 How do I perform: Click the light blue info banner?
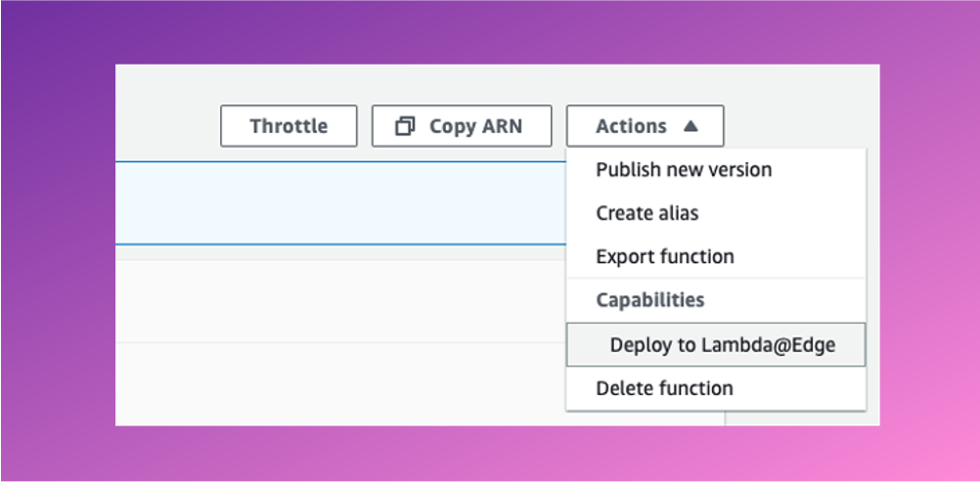[x=340, y=203]
